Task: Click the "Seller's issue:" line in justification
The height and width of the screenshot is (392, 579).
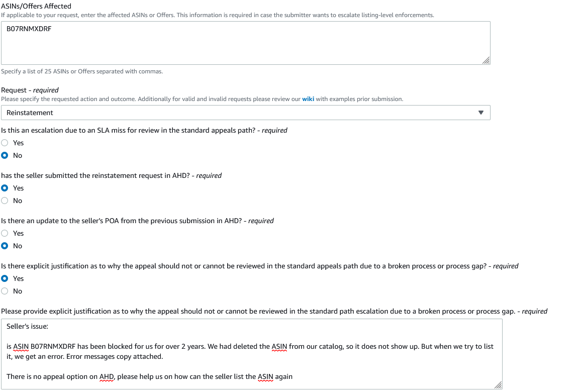Action: point(27,326)
